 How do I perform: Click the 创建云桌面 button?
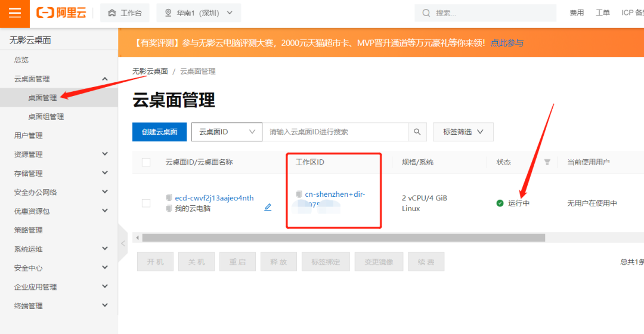pyautogui.click(x=159, y=132)
